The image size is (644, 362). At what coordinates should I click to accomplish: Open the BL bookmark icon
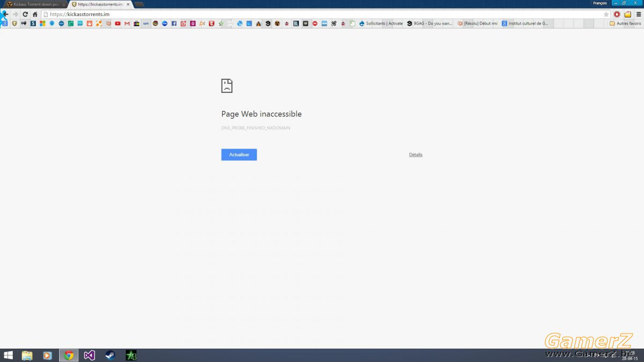pos(296,24)
